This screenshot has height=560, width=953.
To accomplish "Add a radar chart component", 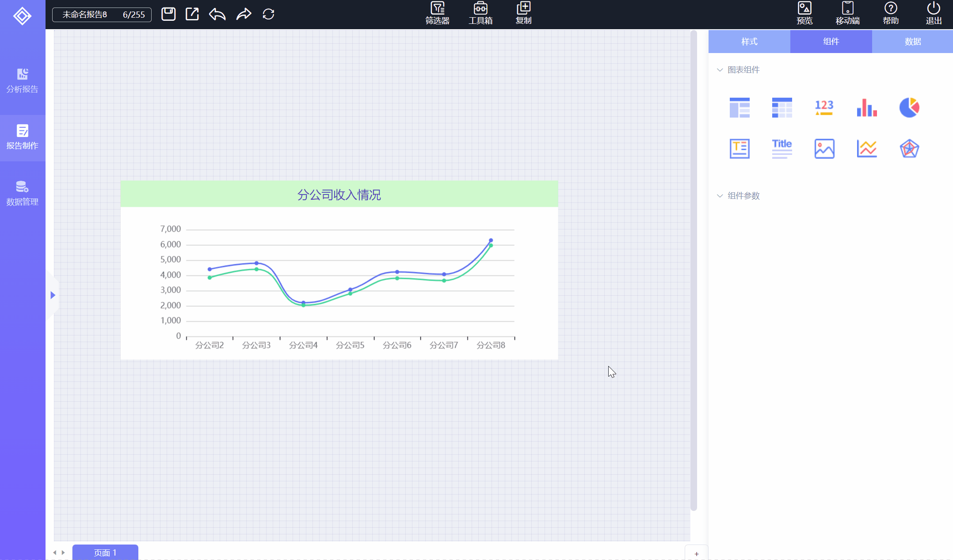I will (909, 149).
